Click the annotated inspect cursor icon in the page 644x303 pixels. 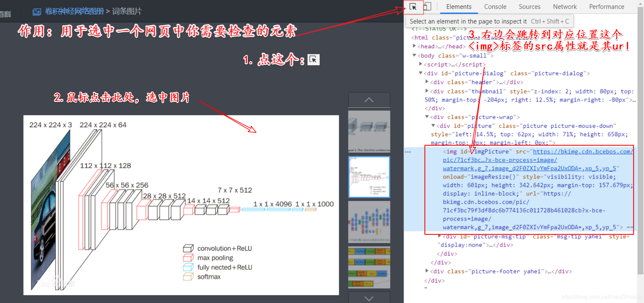coord(313,60)
